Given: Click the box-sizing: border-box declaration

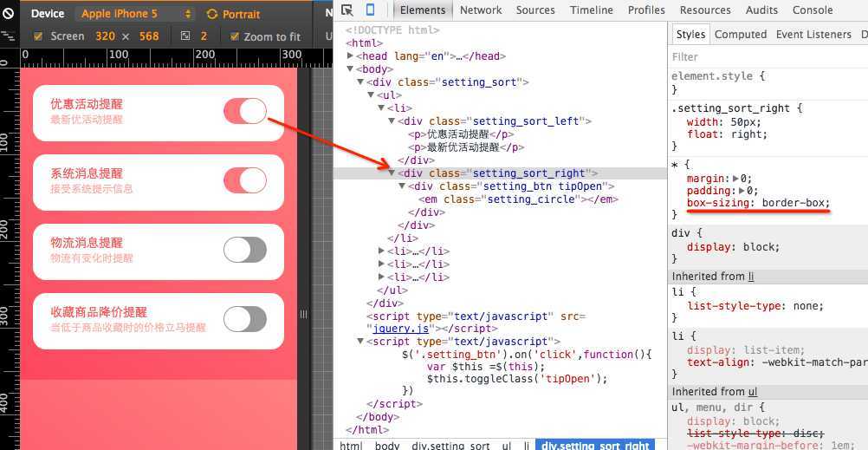Looking at the screenshot, I should click(758, 203).
